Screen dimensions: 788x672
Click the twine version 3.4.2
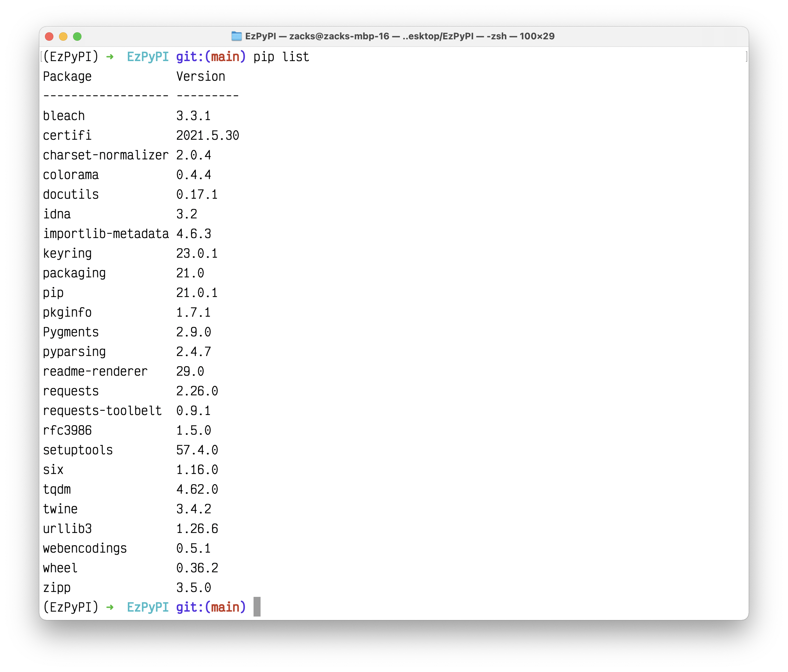tap(193, 509)
